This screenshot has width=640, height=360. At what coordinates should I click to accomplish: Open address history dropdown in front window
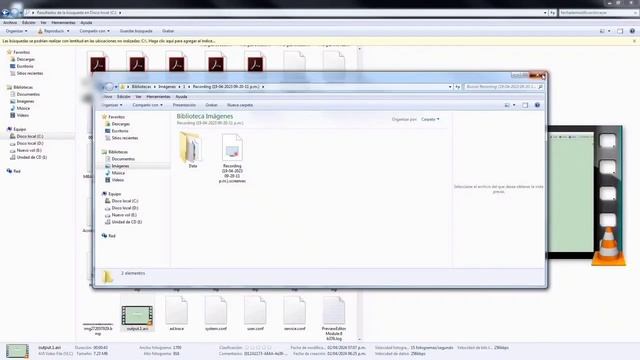point(450,87)
